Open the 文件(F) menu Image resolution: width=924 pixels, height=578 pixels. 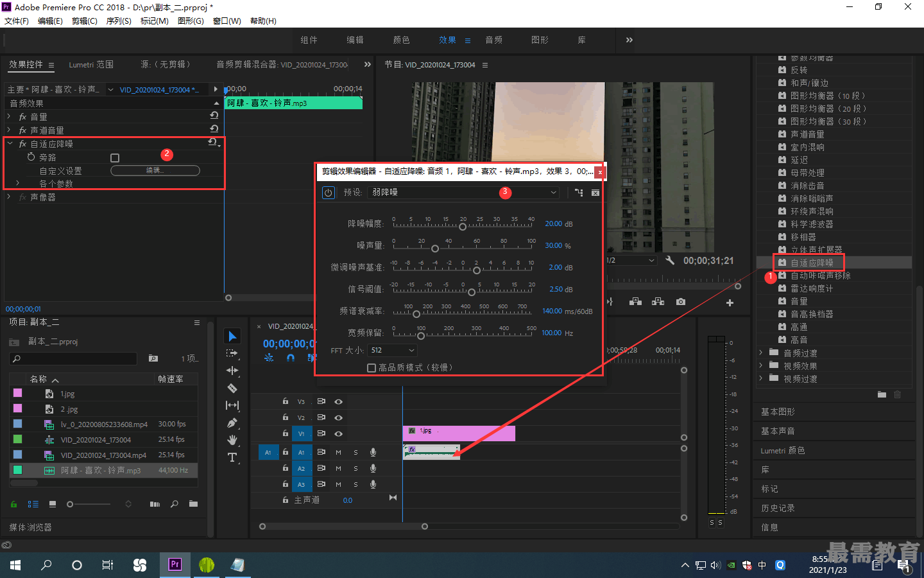click(17, 21)
